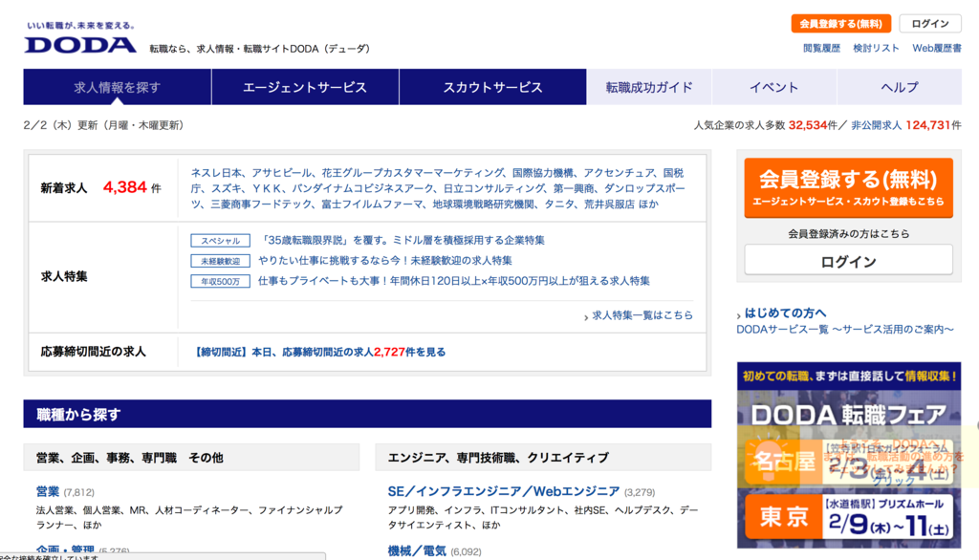979x560 pixels.
Task: Switch to the スカウトサービス tab
Action: coord(492,87)
